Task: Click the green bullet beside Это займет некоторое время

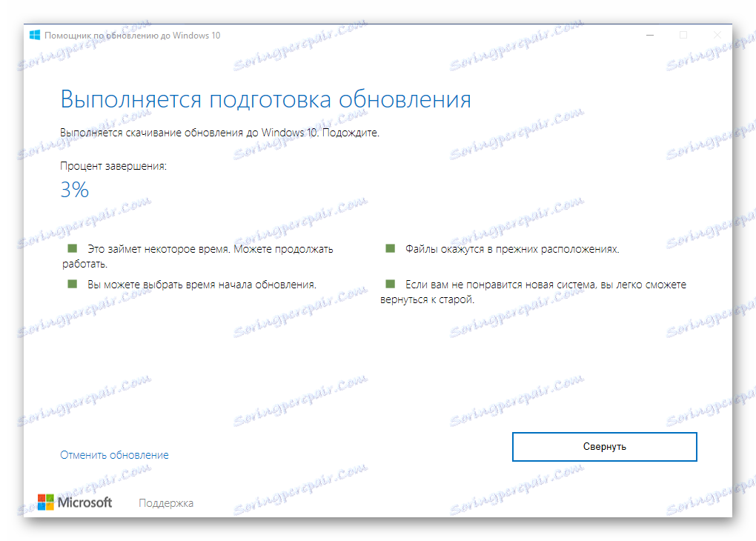Action: click(73, 248)
